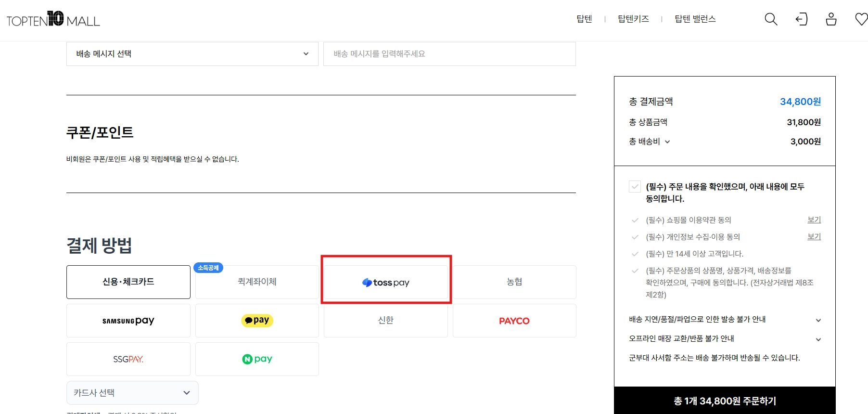This screenshot has height=414, width=868.
Task: View 쇼핑몰 이용약관 보기 link
Action: [x=814, y=220]
